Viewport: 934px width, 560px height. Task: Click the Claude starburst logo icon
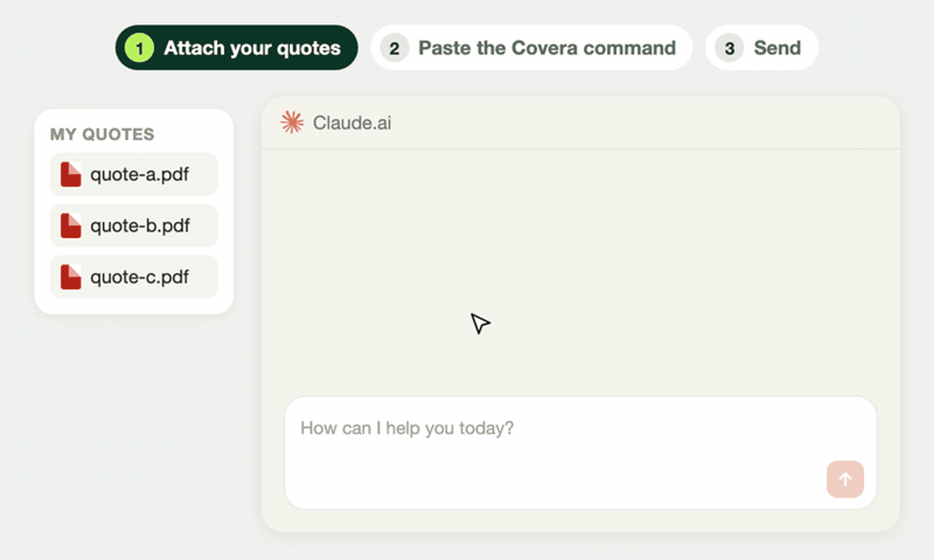[292, 122]
